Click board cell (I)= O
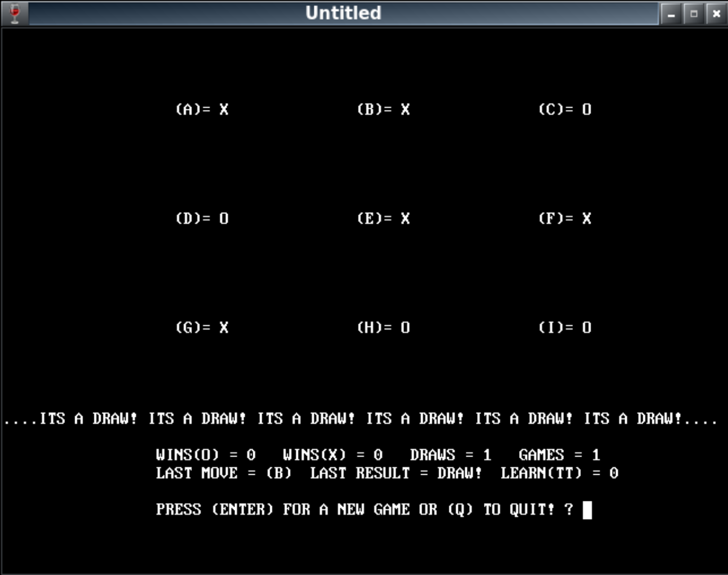Viewport: 728px width, 575px height. point(565,328)
